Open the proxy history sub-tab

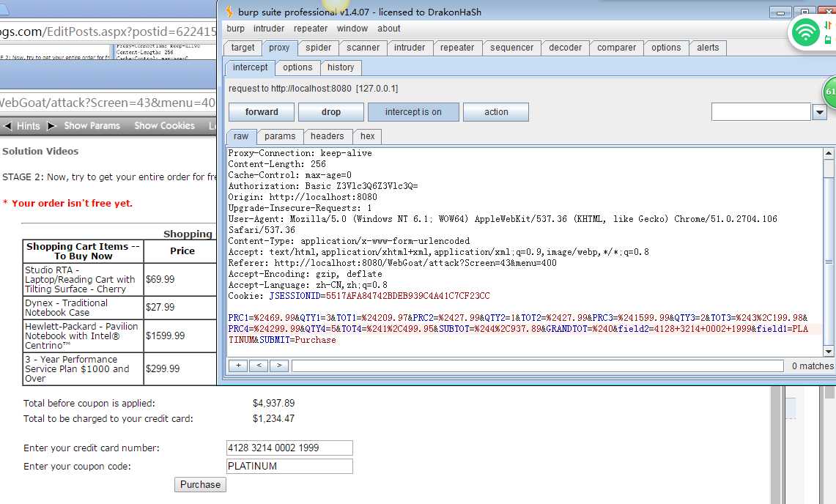pos(341,67)
